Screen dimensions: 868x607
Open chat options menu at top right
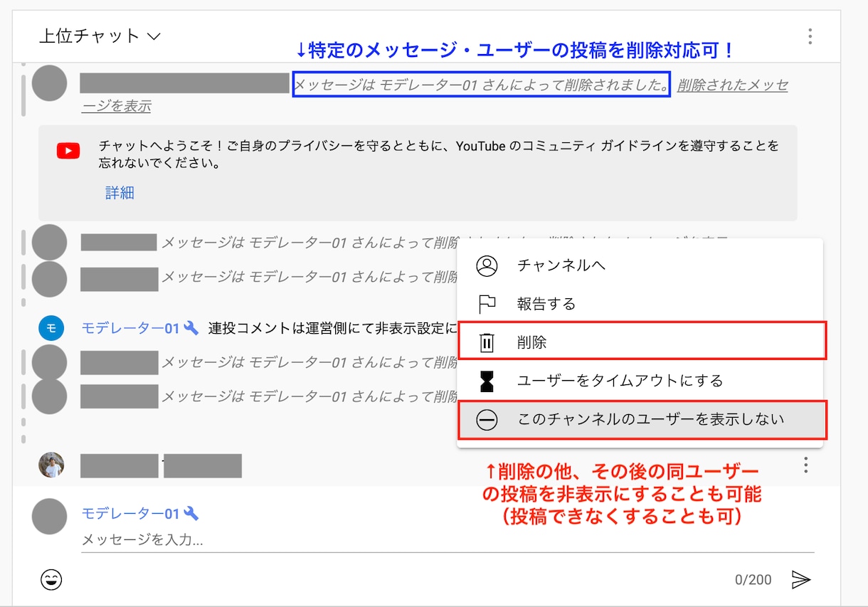pyautogui.click(x=810, y=36)
